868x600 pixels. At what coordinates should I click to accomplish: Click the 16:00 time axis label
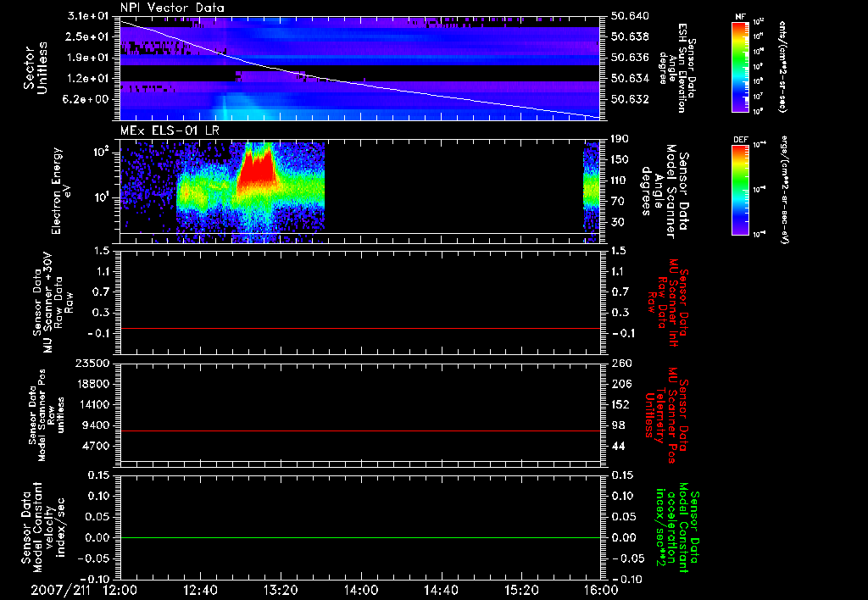click(601, 590)
